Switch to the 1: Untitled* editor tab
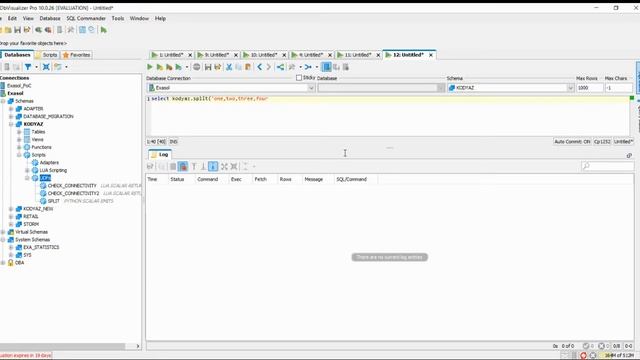Viewport: 640px width, 360px height. 171,55
